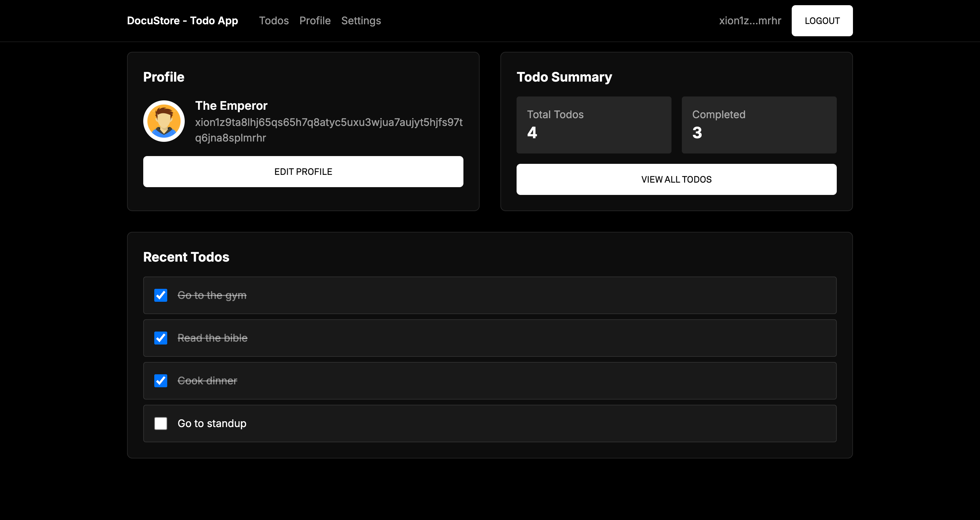Click the full xion wallet address text
This screenshot has height=520, width=980.
pyautogui.click(x=328, y=130)
